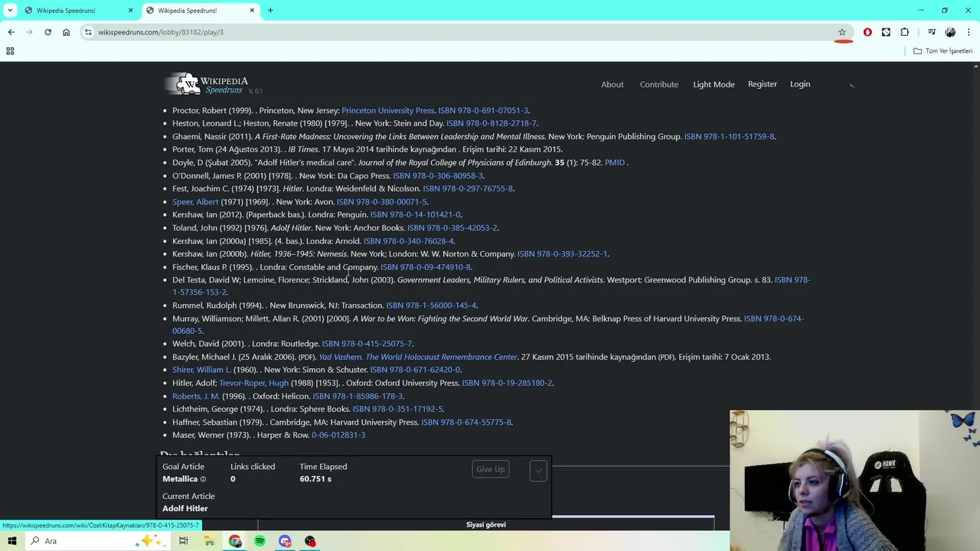Open the Contribute page
The width and height of the screenshot is (980, 551).
(659, 84)
